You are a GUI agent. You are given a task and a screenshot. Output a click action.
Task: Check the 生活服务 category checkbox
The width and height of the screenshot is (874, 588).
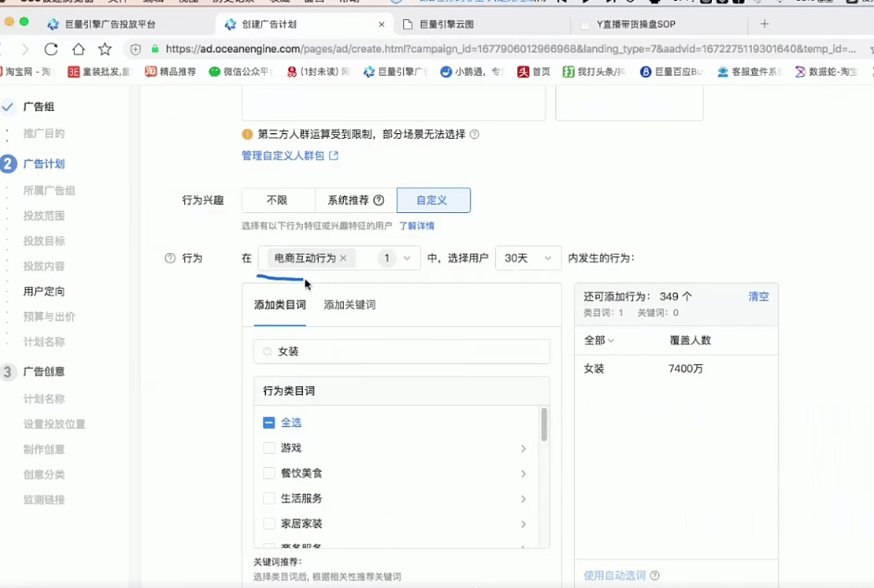tap(269, 498)
